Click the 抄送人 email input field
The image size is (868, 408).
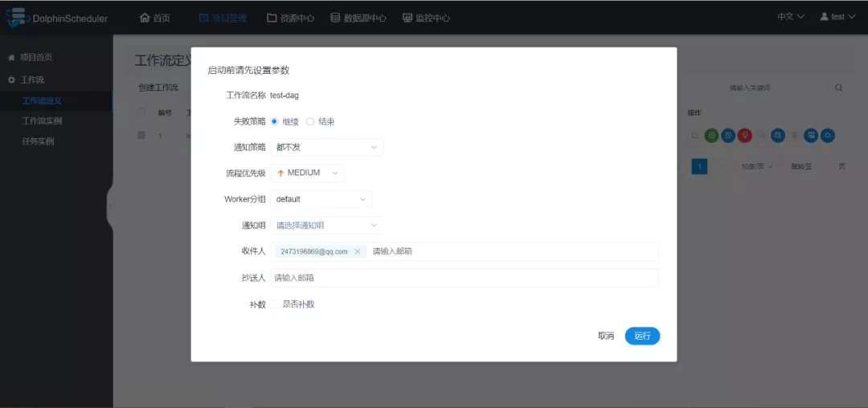(x=464, y=278)
